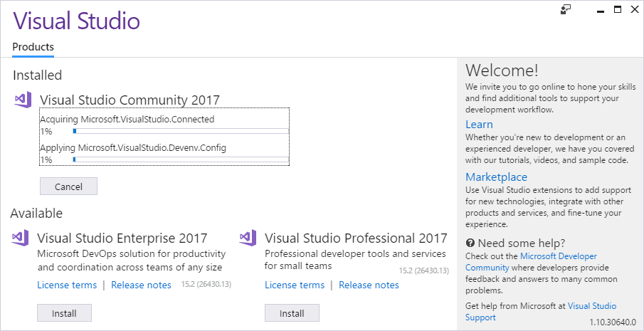Open the feedback icon in title bar
The width and height of the screenshot is (644, 331).
pos(566,10)
